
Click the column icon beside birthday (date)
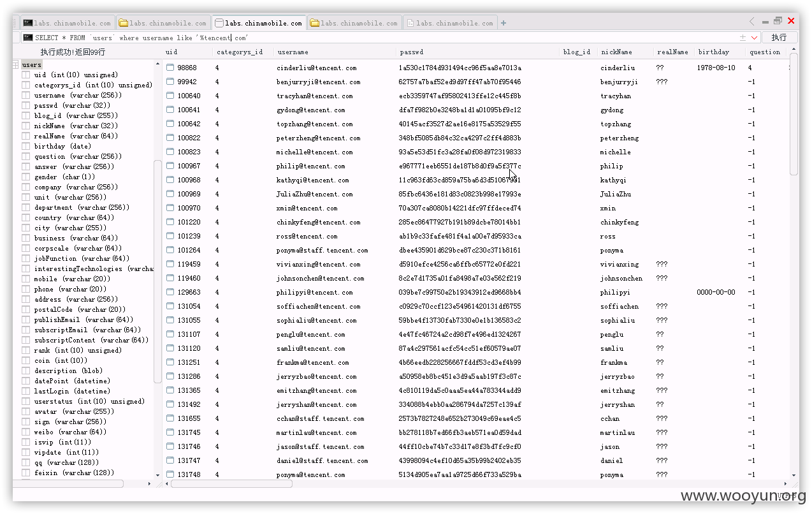(x=26, y=146)
